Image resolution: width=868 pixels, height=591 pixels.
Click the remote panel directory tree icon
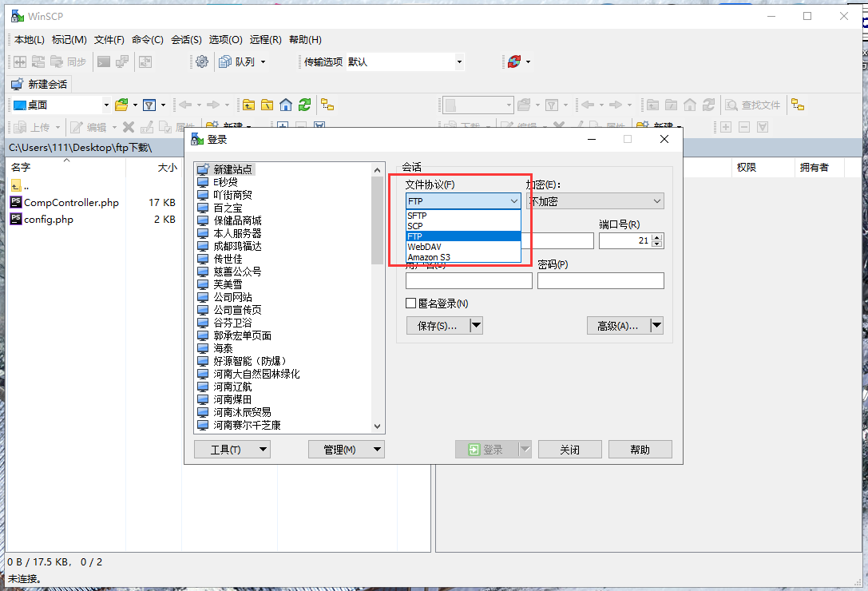pyautogui.click(x=798, y=105)
